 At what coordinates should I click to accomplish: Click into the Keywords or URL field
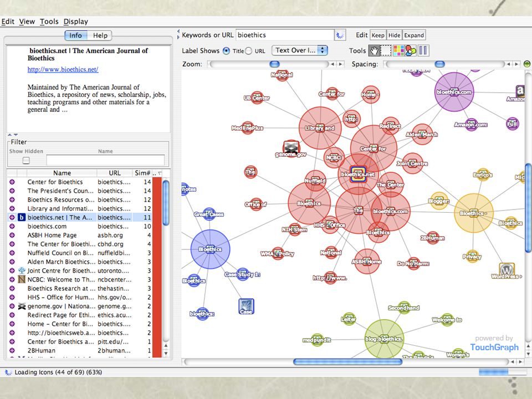tap(285, 35)
